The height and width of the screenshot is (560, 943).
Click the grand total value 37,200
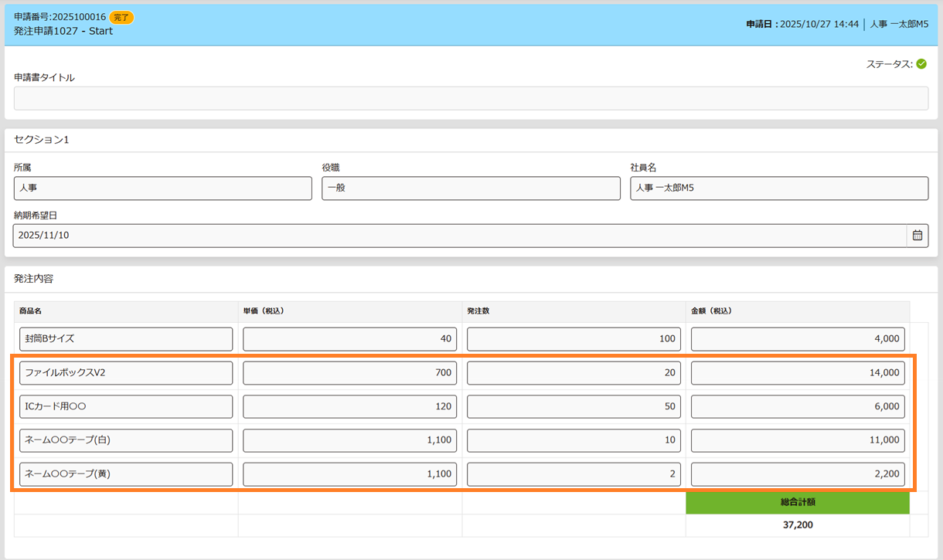[798, 525]
